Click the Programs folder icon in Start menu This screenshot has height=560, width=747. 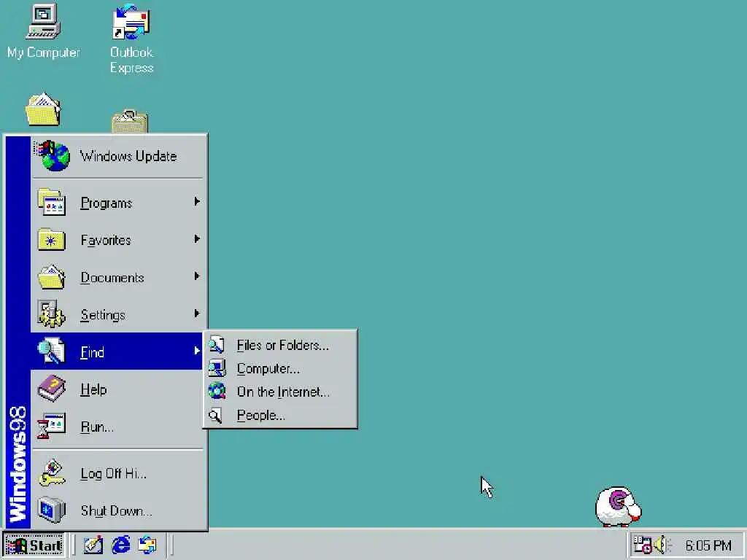pos(52,202)
